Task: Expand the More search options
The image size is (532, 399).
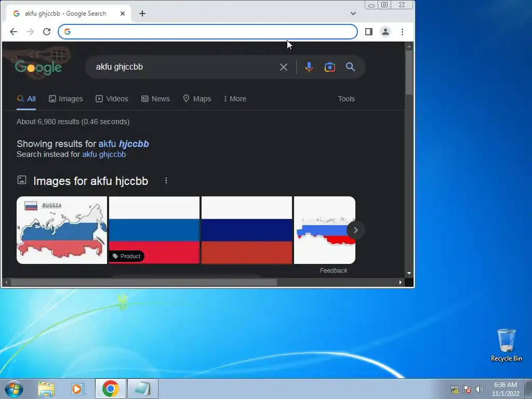Action: pos(235,99)
